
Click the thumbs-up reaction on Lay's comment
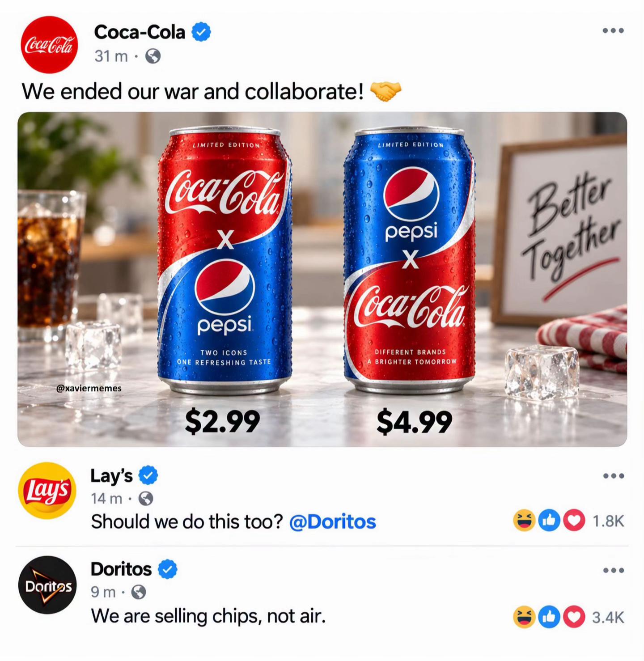pyautogui.click(x=549, y=521)
